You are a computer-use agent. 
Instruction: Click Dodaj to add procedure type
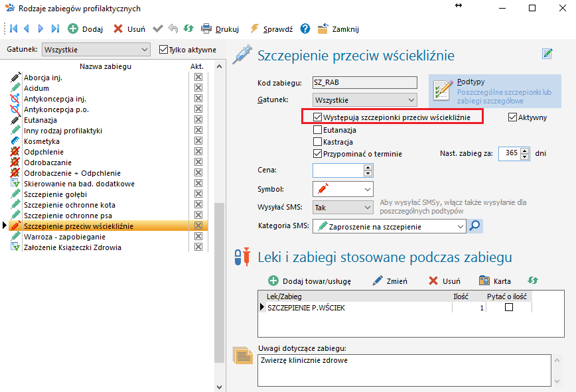pyautogui.click(x=85, y=29)
